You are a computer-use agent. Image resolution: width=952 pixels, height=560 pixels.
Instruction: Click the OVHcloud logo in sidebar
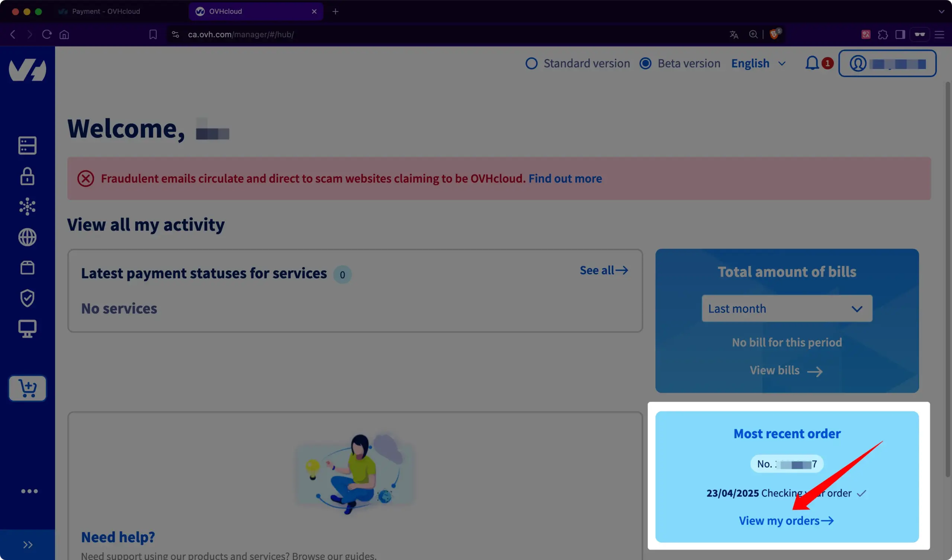28,69
